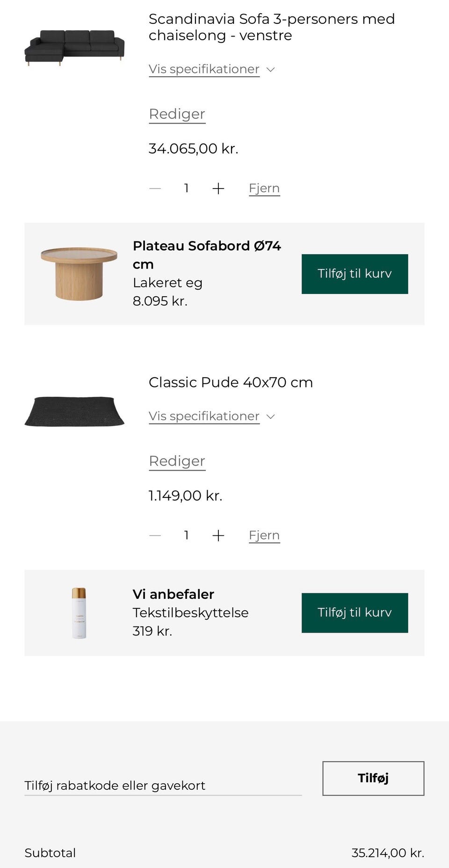Add Tekstilbeskyttelse spray to cart
This screenshot has width=449, height=868.
tap(355, 613)
